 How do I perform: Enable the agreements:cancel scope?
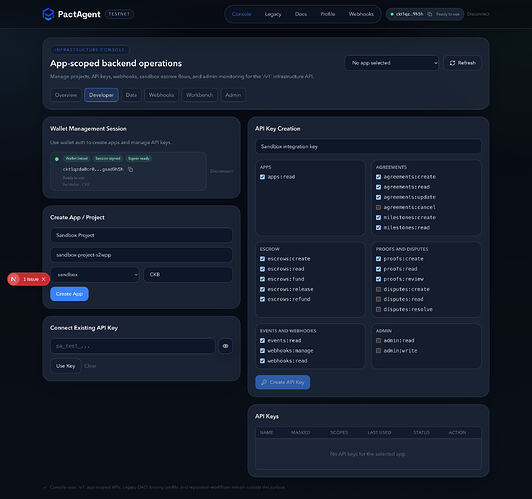[378, 207]
